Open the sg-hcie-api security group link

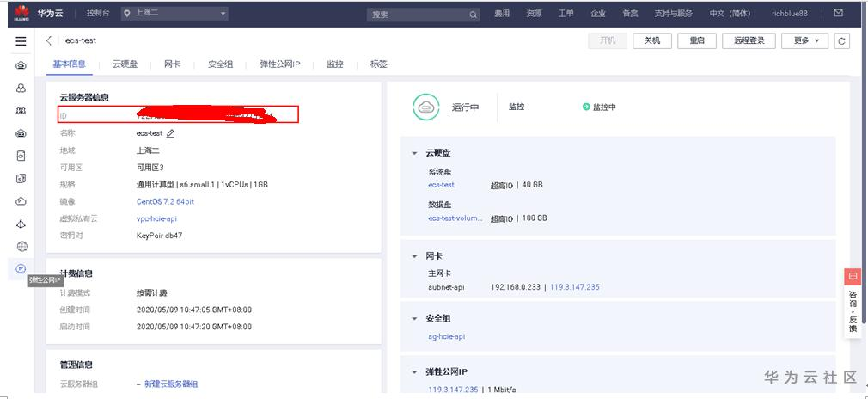(x=447, y=336)
